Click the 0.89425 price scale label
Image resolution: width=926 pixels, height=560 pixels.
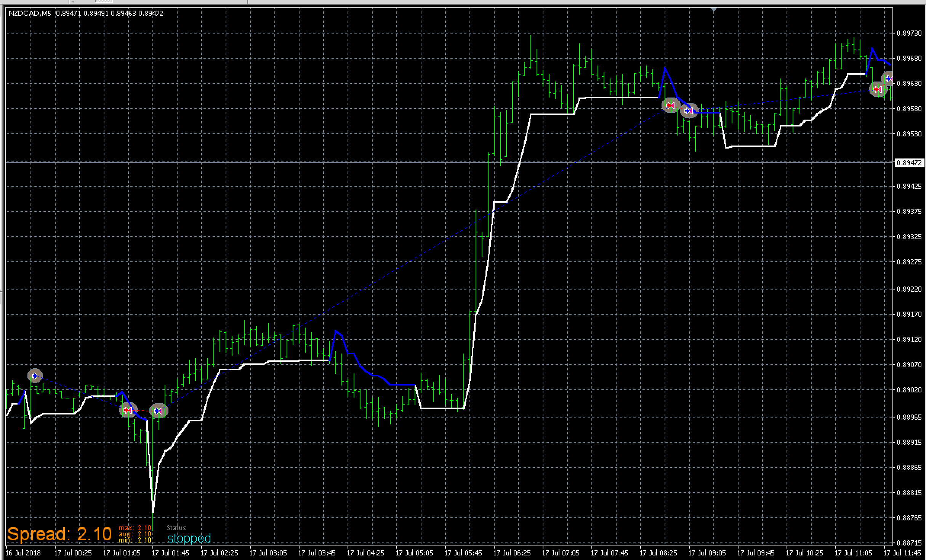click(x=909, y=186)
